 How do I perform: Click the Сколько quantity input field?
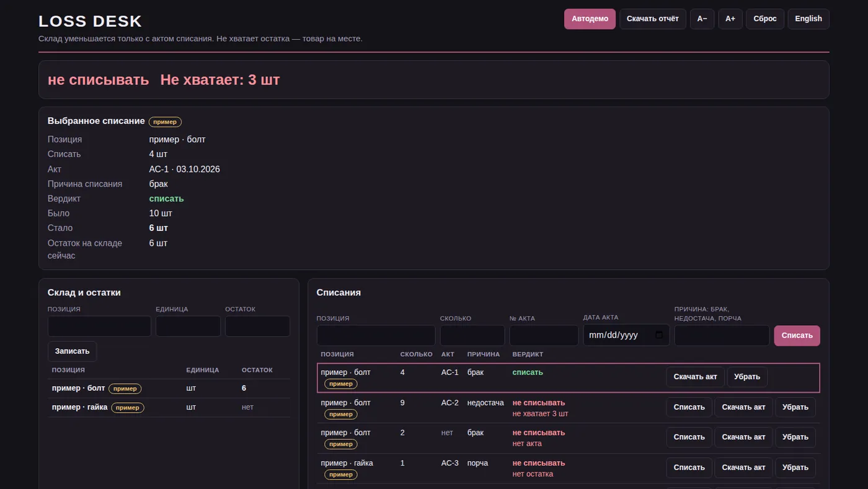point(472,336)
